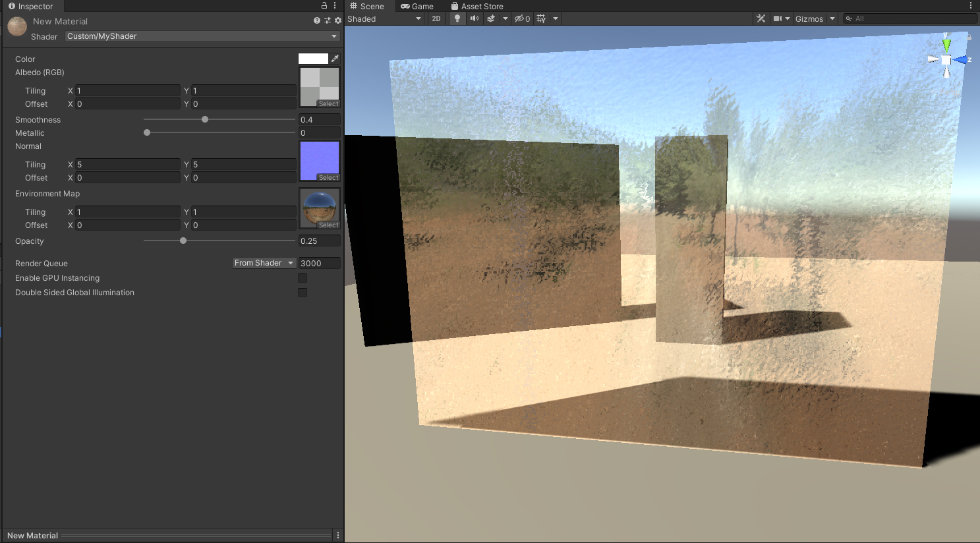980x543 pixels.
Task: Select a texture for the Environment Map
Action: pyautogui.click(x=328, y=225)
